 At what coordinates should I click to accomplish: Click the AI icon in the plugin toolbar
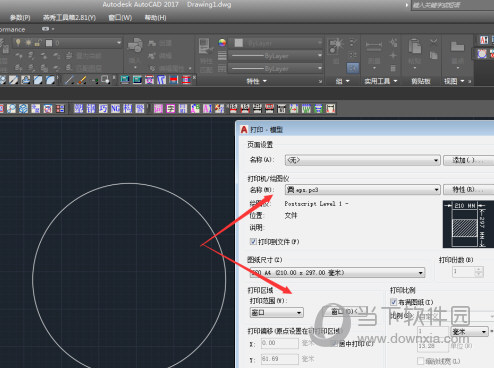click(207, 108)
